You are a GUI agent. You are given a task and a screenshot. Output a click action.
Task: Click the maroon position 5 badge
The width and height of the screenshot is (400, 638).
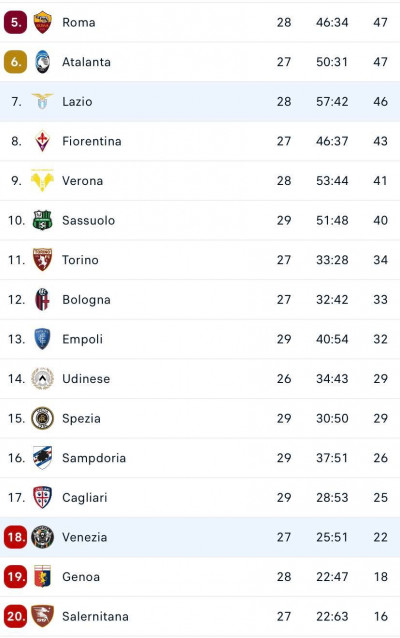tap(15, 22)
